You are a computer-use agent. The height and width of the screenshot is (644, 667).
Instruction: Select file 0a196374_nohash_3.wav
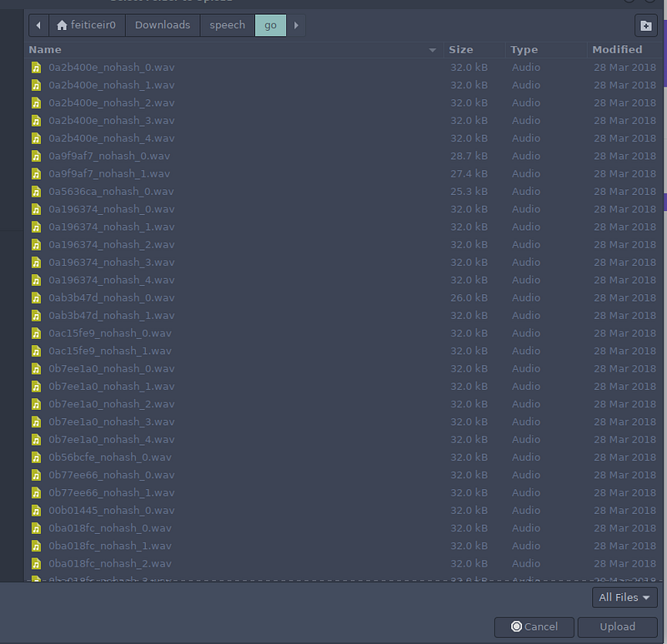click(x=344, y=262)
